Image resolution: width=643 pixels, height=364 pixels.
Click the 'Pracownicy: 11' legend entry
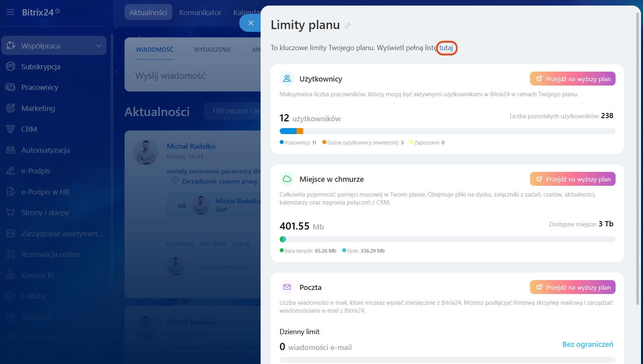(298, 142)
